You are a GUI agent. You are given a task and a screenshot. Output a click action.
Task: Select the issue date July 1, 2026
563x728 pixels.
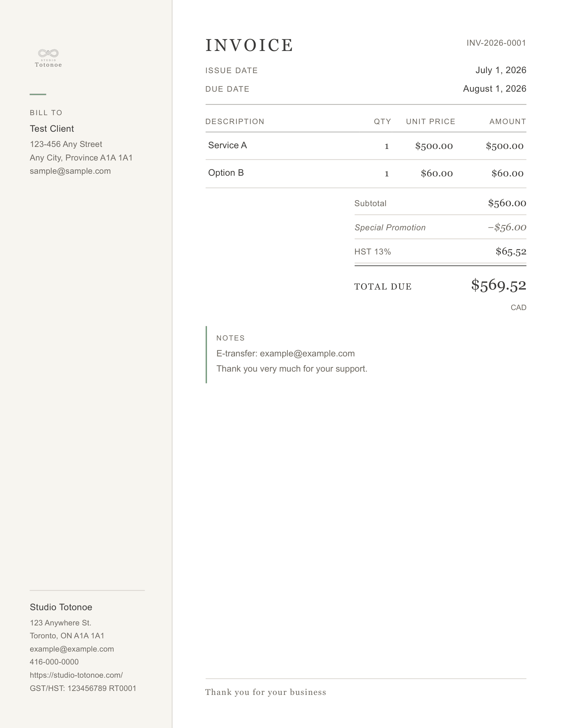[x=501, y=70]
